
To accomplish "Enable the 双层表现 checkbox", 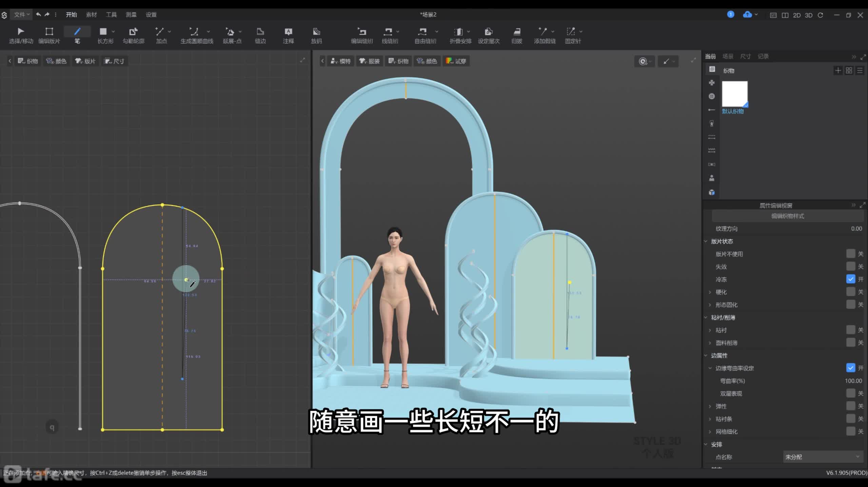I will (x=850, y=393).
